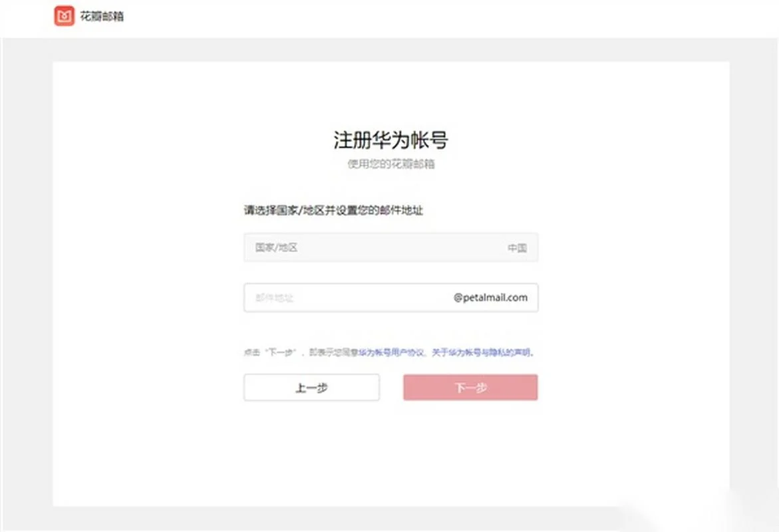The image size is (779, 532).
Task: Click the 花瓣邮箱 header text
Action: (102, 17)
